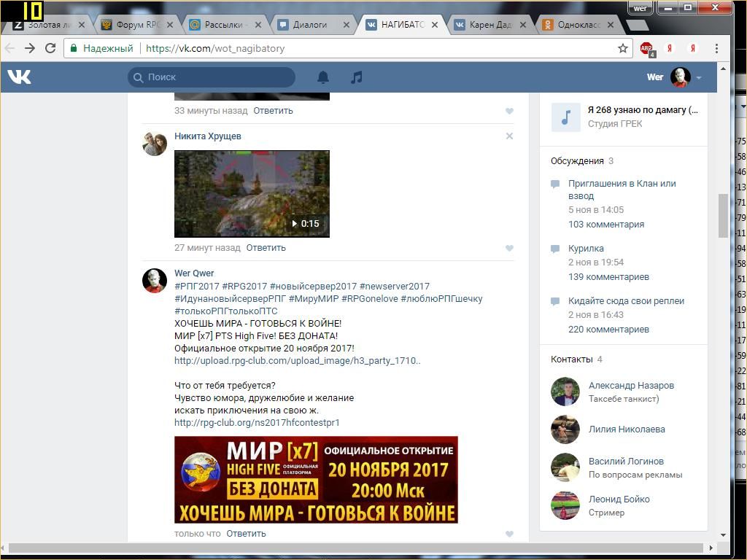Open the Курилка discussion
The height and width of the screenshot is (560, 747).
586,248
